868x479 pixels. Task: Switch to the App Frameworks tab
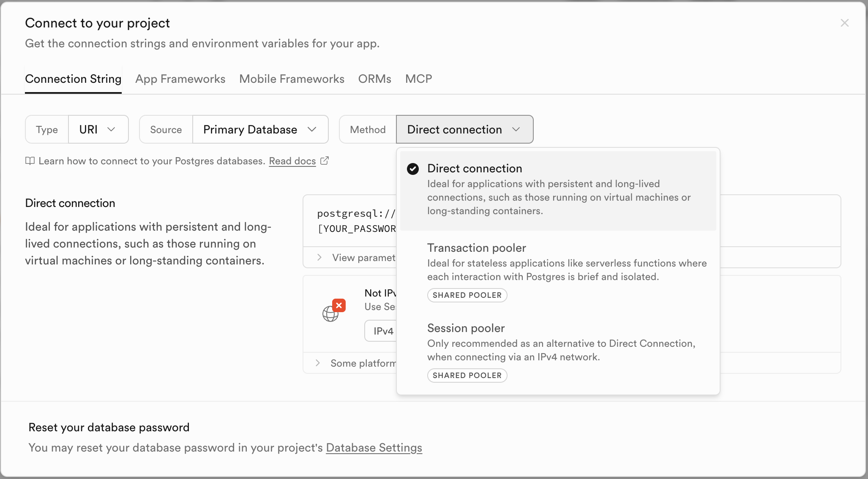click(180, 79)
